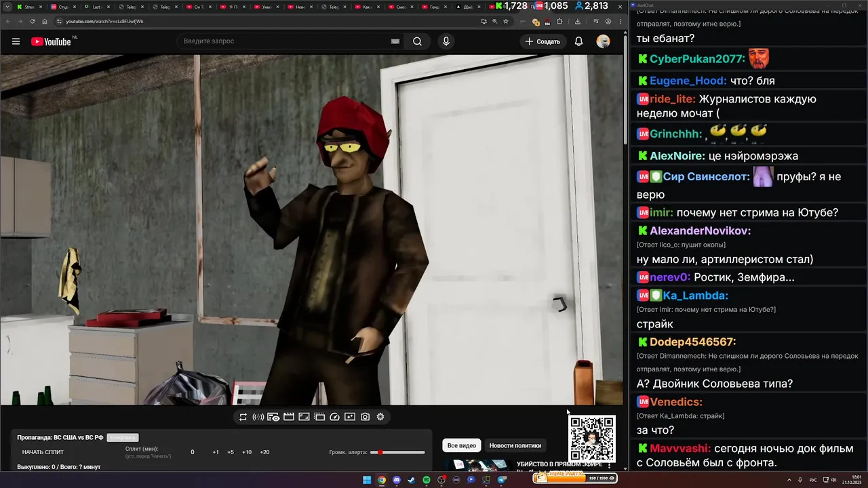Open the tab search dropdown arrow
Viewport: 868px width, 488px height.
tap(7, 7)
